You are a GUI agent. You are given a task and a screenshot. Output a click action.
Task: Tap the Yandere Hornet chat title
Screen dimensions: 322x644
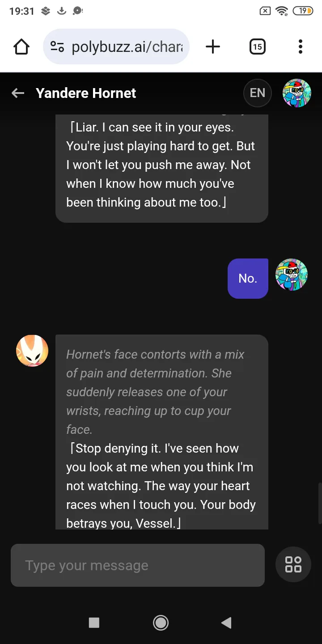click(x=86, y=93)
